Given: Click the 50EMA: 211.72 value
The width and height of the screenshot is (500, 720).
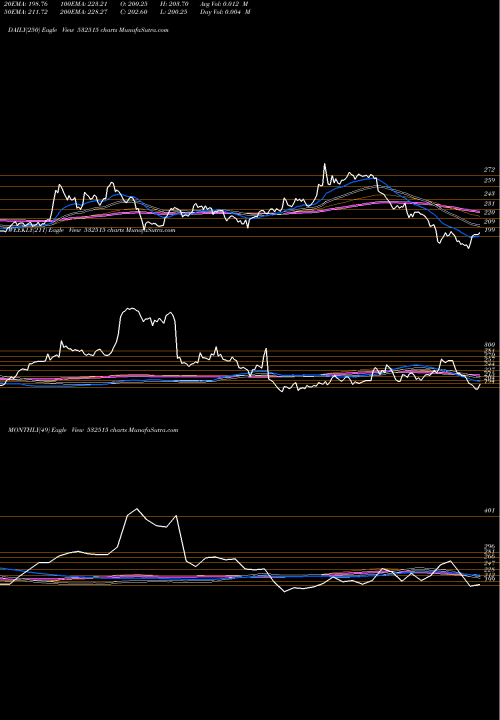Looking at the screenshot, I should coord(26,12).
